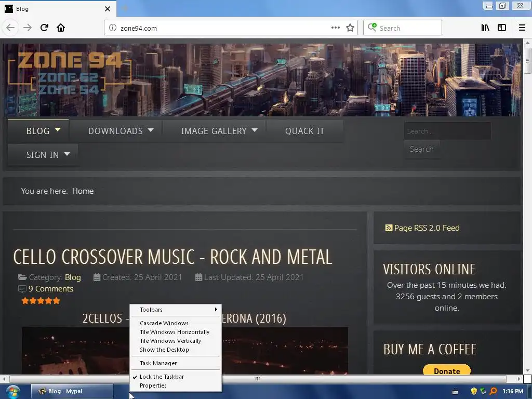Open the Page RSS 2.0 Feed link

[427, 228]
